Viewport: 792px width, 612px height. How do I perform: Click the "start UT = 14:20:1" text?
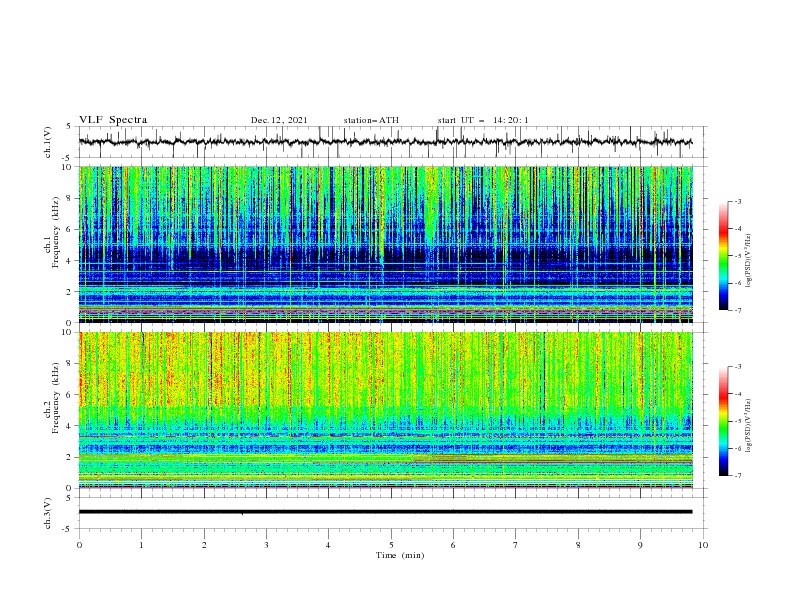[483, 120]
